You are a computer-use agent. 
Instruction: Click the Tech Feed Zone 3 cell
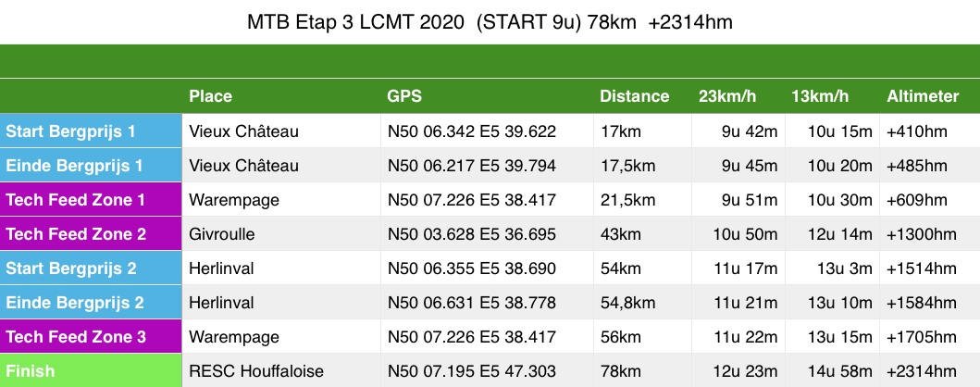tap(91, 337)
